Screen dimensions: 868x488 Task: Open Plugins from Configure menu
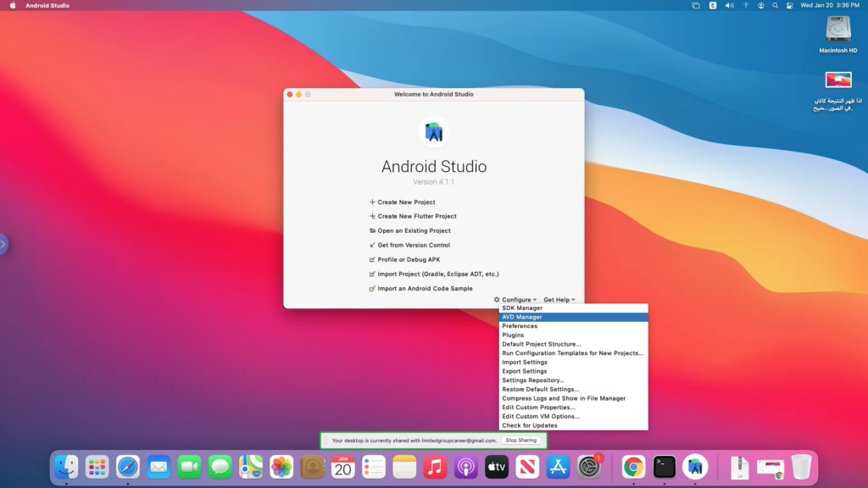[x=574, y=335]
